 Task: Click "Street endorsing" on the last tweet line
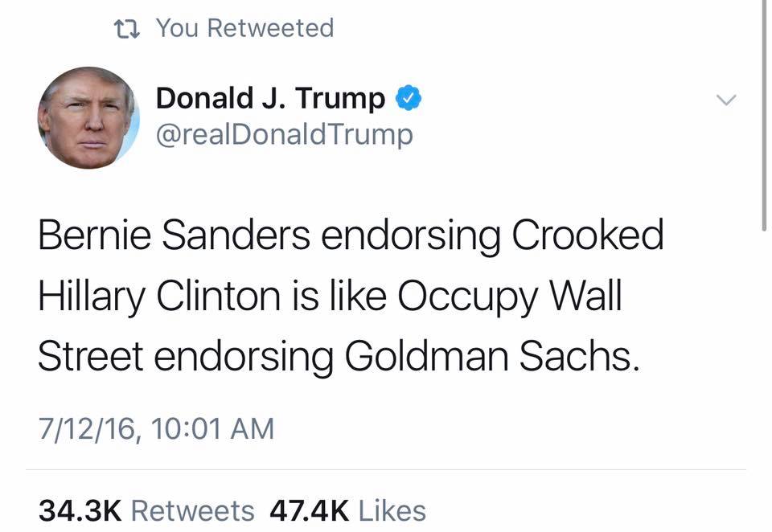click(185, 357)
